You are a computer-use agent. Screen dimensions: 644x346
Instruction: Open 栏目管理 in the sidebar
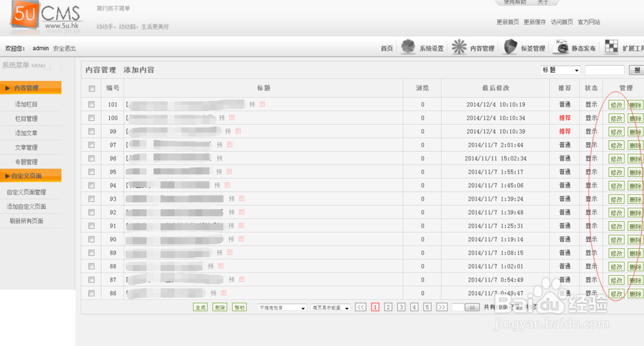click(26, 118)
